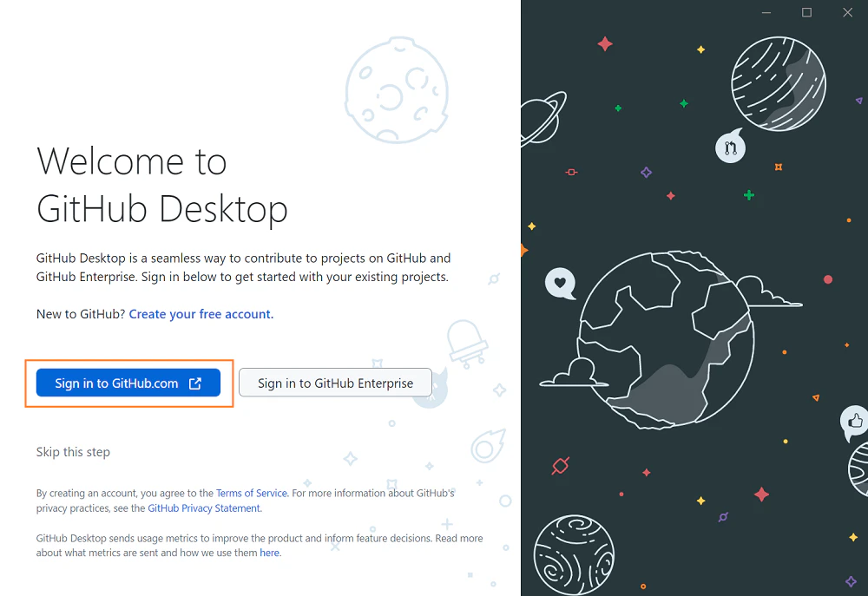Screen dimensions: 868x596
Task: Minimize the GitHub Desktop window
Action: point(766,12)
